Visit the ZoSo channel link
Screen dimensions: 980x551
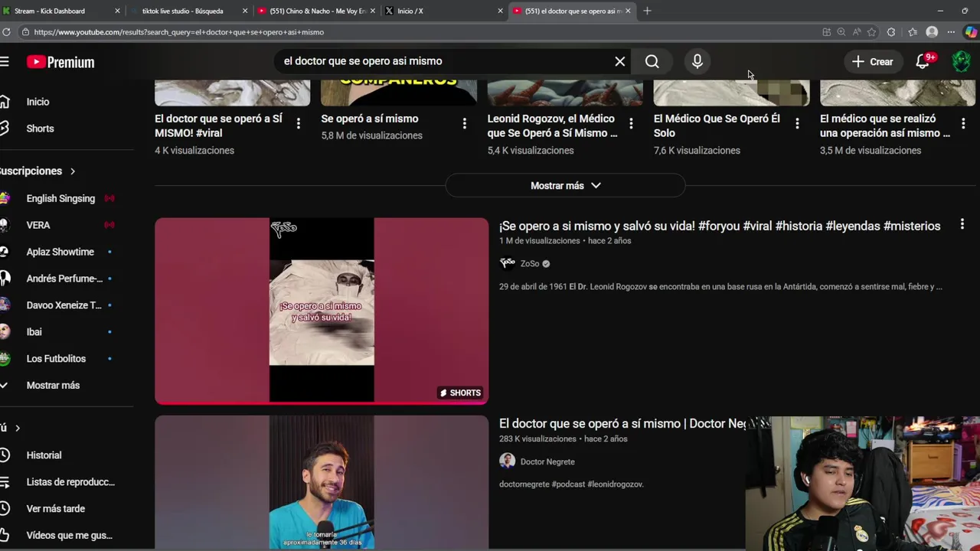pyautogui.click(x=530, y=263)
